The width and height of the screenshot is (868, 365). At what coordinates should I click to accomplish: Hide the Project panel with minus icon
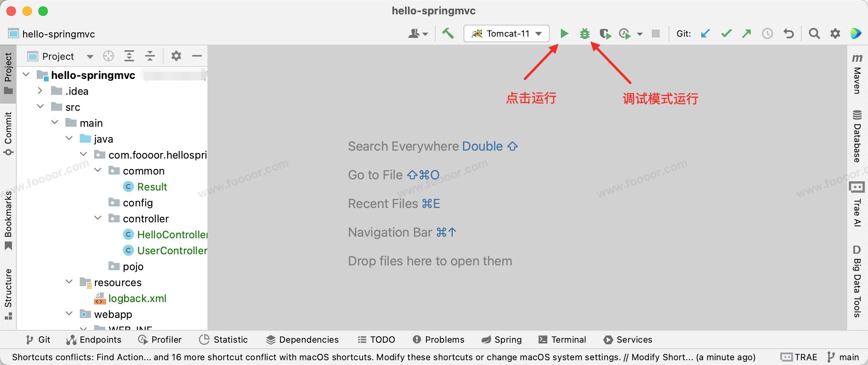(x=197, y=56)
